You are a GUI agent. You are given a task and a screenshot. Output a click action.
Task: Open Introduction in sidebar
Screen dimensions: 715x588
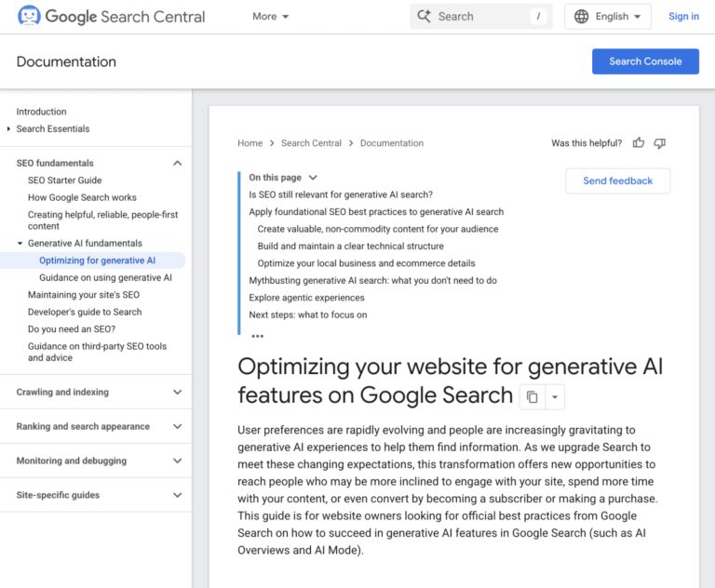[x=42, y=112]
